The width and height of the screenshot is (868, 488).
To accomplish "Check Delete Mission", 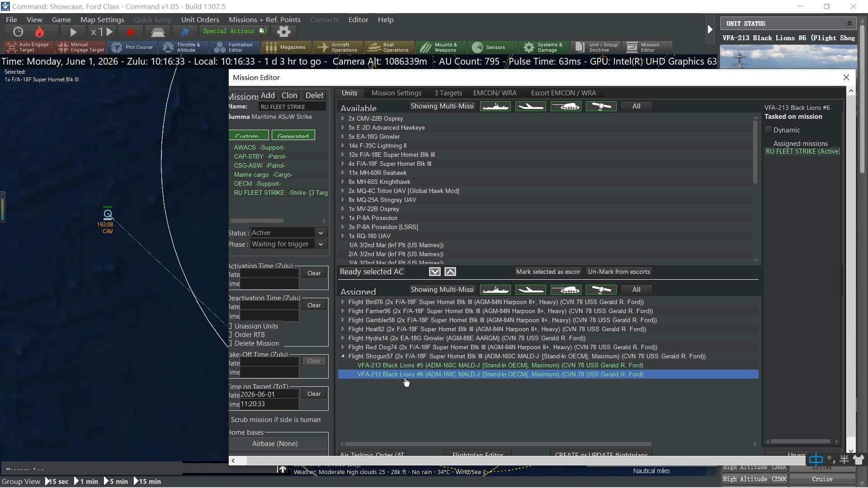I will coord(230,343).
